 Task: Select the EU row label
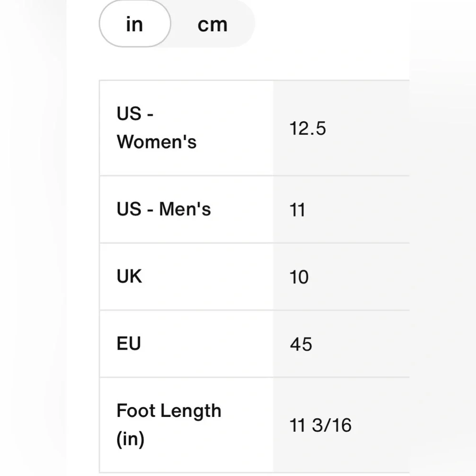(129, 344)
